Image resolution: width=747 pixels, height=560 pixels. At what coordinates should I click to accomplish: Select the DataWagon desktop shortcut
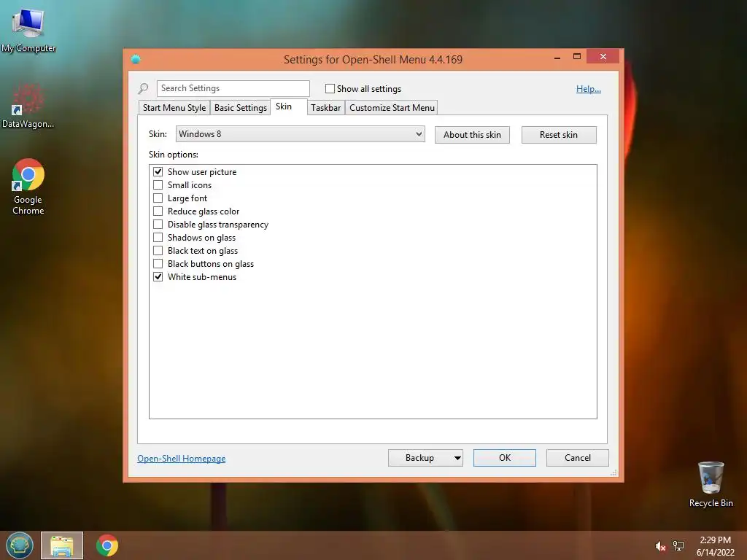coord(28,106)
